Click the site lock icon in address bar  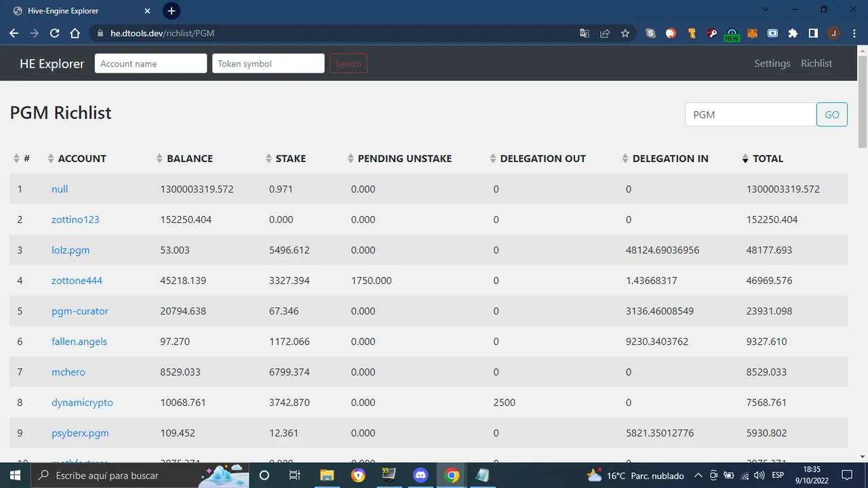pos(100,33)
